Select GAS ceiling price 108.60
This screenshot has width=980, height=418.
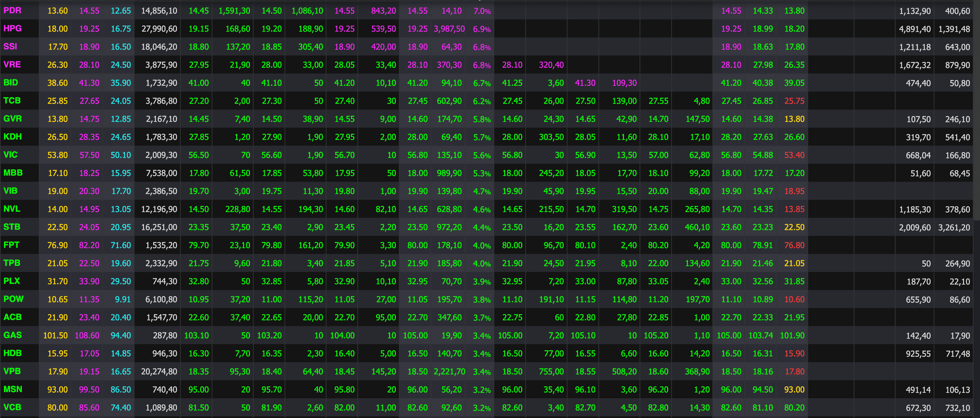pyautogui.click(x=87, y=336)
